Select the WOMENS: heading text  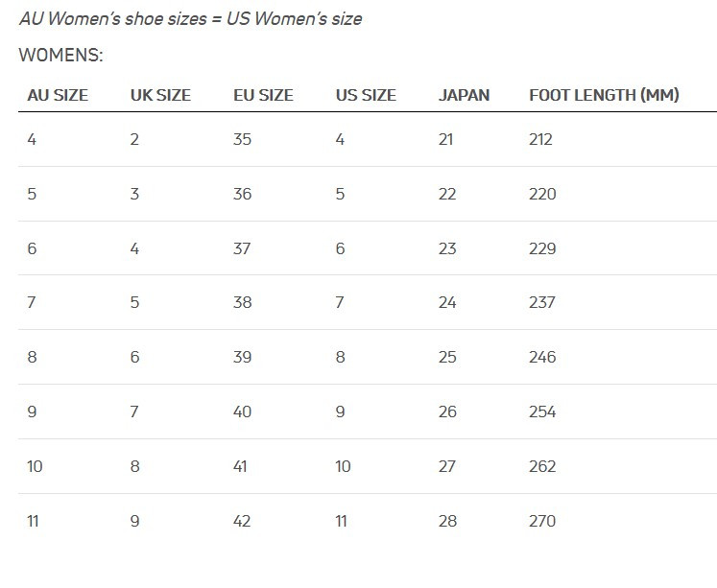click(x=60, y=56)
